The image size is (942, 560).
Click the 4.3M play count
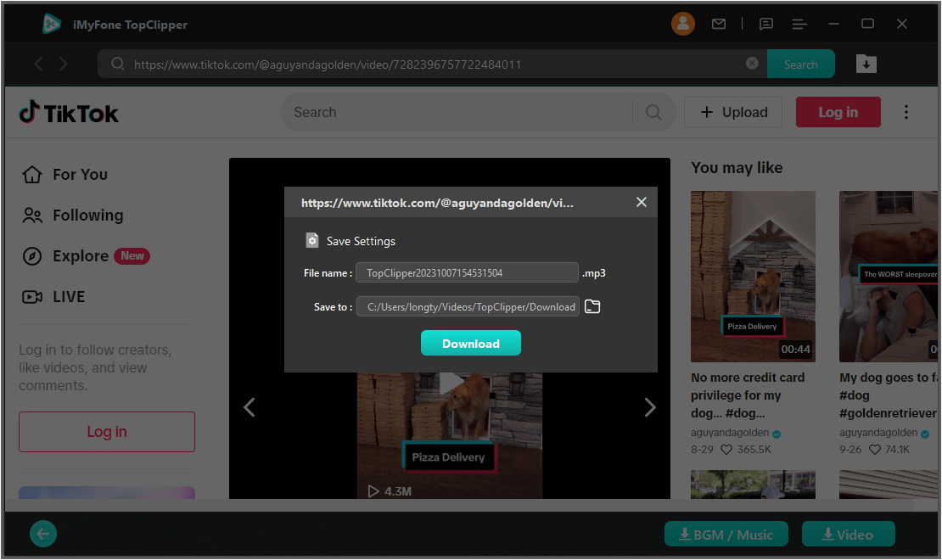(390, 491)
